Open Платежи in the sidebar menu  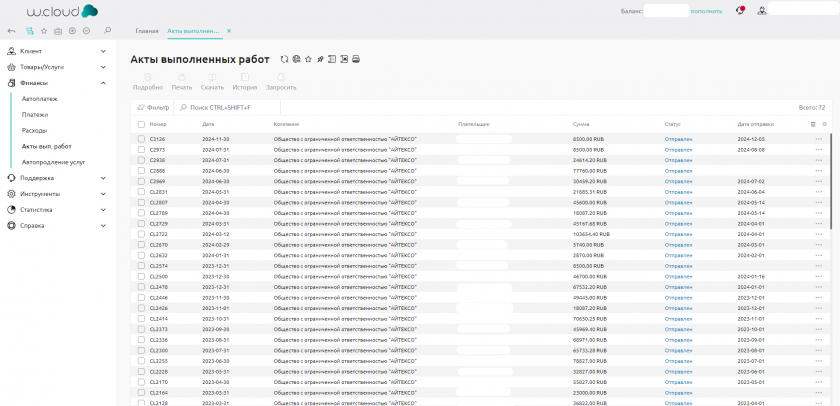pyautogui.click(x=35, y=114)
